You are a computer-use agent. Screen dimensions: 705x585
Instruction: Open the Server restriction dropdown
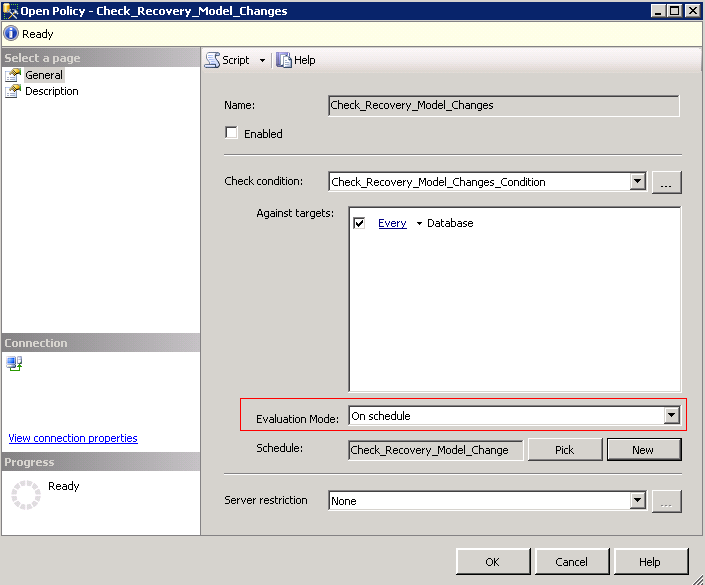pyautogui.click(x=637, y=501)
